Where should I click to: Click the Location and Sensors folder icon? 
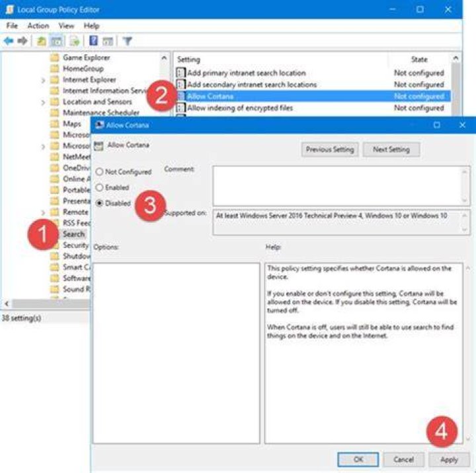55,102
